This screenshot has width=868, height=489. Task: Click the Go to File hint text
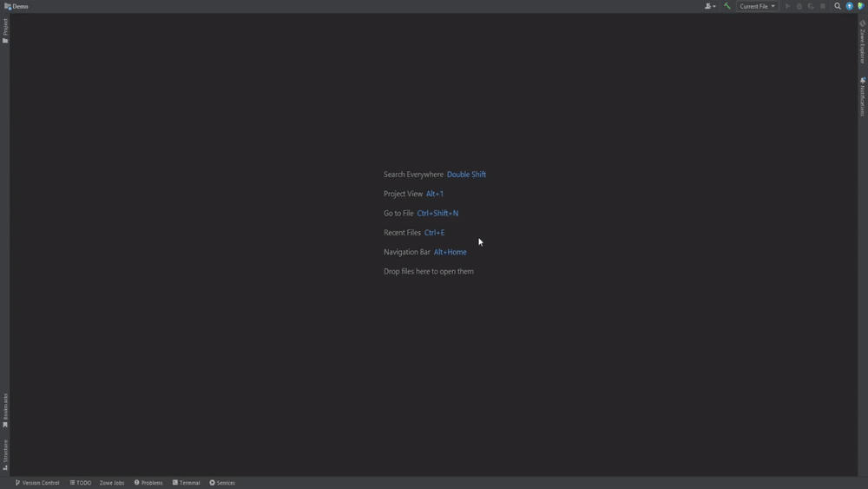tap(398, 213)
